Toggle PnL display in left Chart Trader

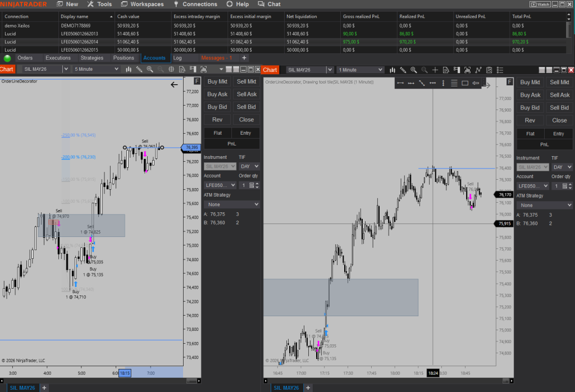(x=231, y=144)
